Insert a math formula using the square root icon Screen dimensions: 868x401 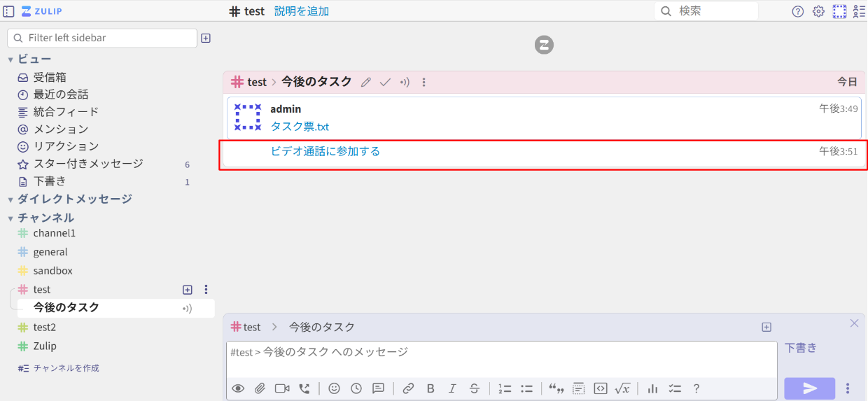tap(622, 388)
